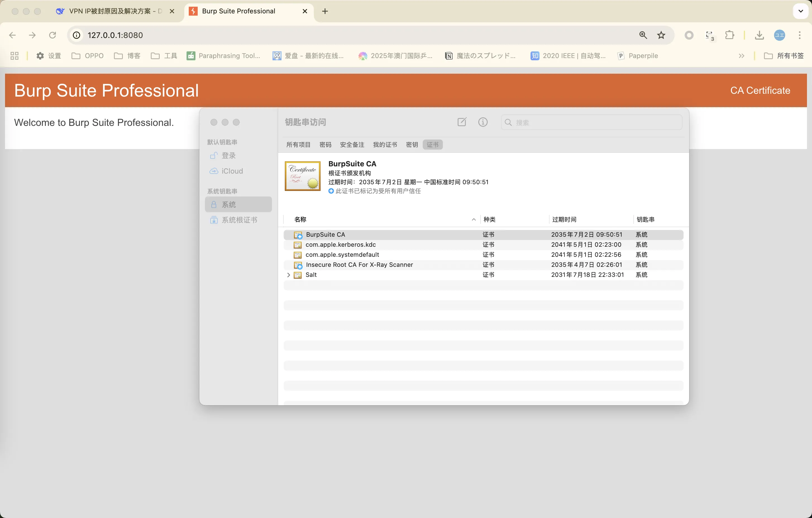Open the OPPO bookmark folder
This screenshot has height=518, width=812.
click(88, 56)
